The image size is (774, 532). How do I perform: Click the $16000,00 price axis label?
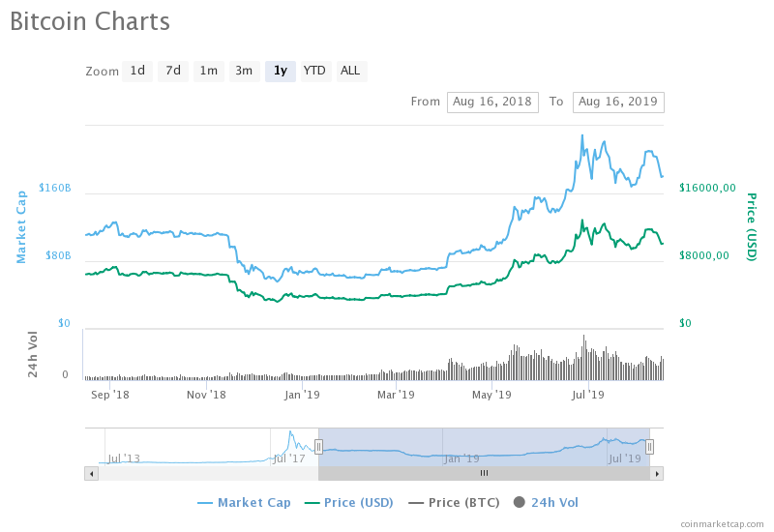707,188
